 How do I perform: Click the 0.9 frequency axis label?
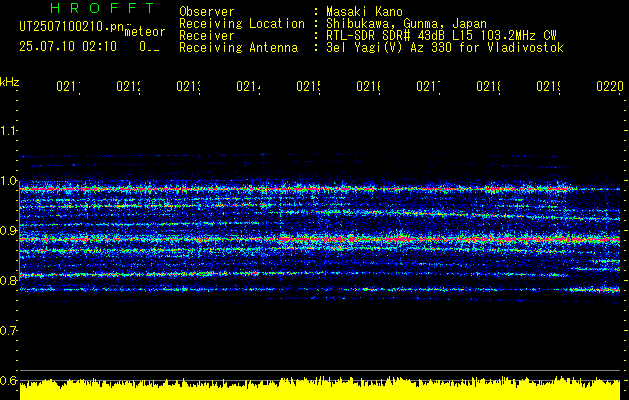8,231
